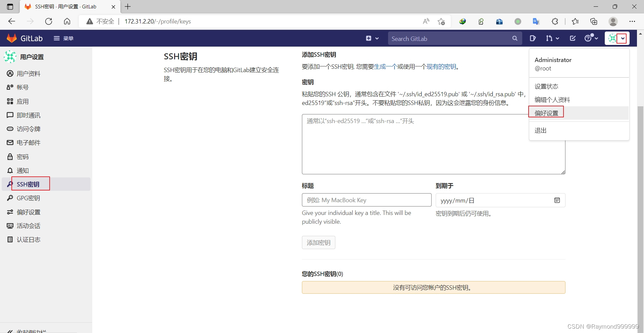Open tab actions menu icon
The height and width of the screenshot is (333, 644).
(10, 6)
